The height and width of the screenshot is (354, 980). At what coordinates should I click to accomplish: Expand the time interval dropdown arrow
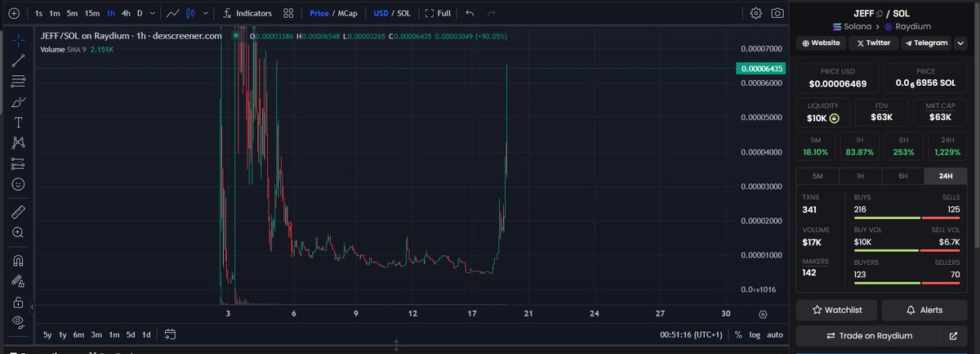[154, 13]
